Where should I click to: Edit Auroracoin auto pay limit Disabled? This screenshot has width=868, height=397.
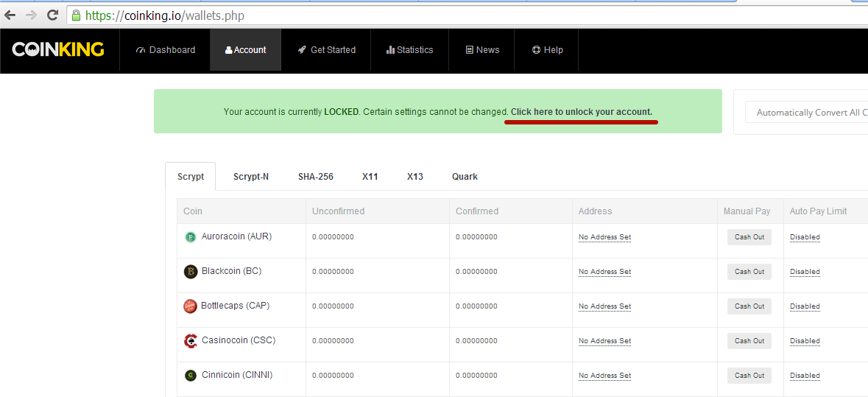coord(805,237)
